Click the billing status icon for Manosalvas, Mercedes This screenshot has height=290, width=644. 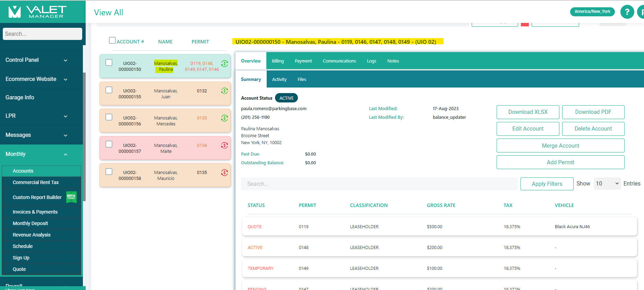pos(224,118)
